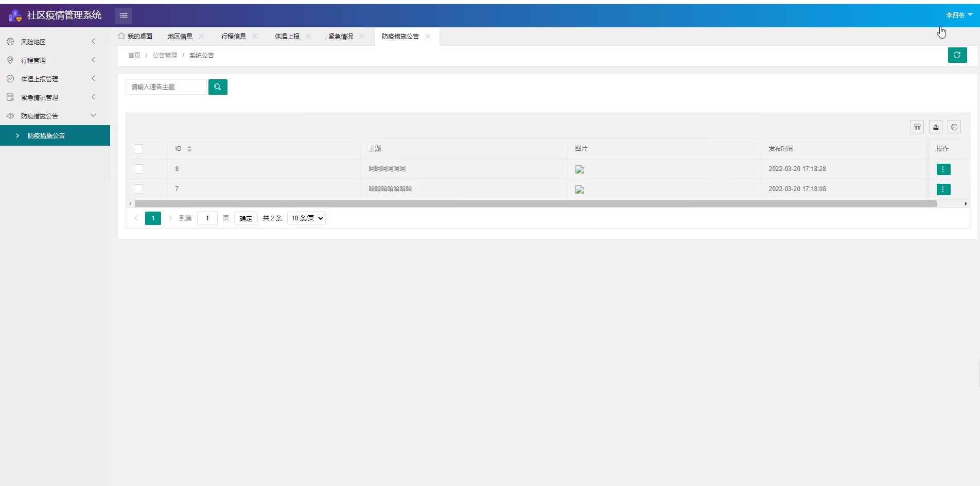
Task: Click 公告管理 breadcrumb link
Action: (x=165, y=56)
